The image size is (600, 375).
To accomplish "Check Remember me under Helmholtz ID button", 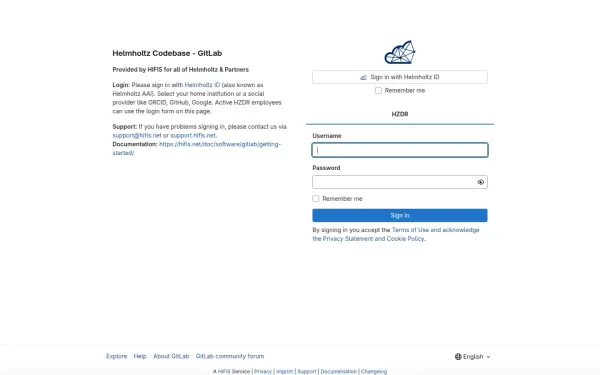I will point(378,90).
